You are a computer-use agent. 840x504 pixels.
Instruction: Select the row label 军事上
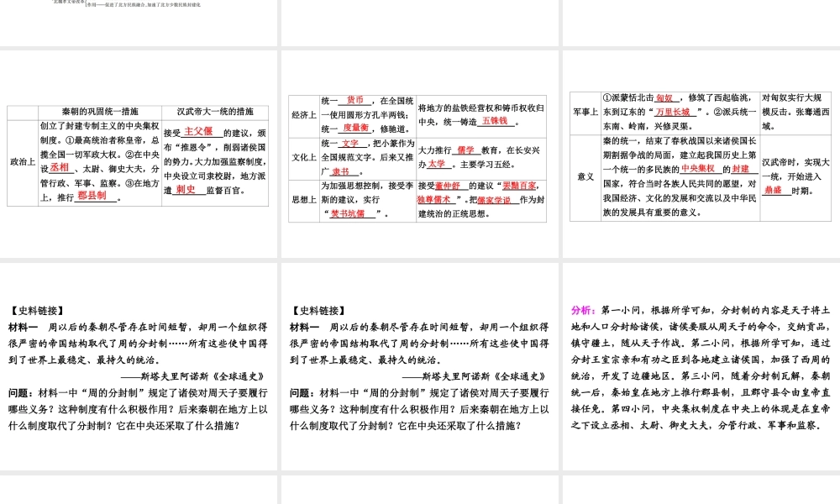coord(585,112)
